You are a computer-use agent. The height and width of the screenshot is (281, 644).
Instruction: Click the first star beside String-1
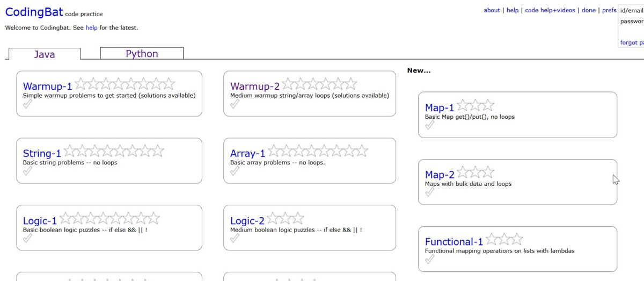70,150
